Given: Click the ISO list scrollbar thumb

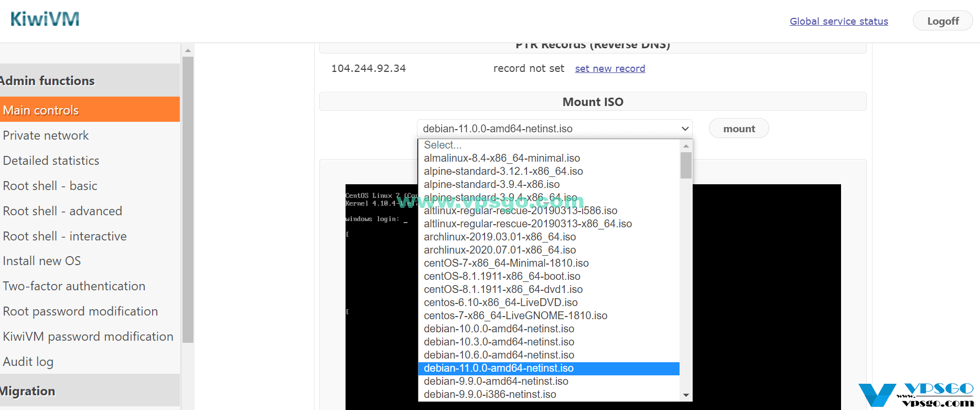Looking at the screenshot, I should [x=686, y=165].
